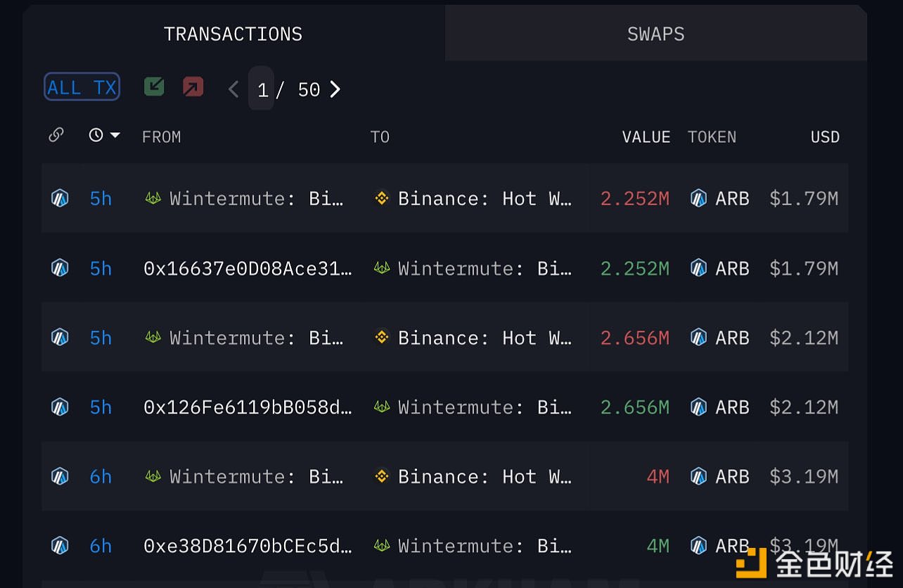Click $2.12M in 0x126Fe6119bB058d row
Image resolution: width=903 pixels, height=588 pixels.
point(804,407)
